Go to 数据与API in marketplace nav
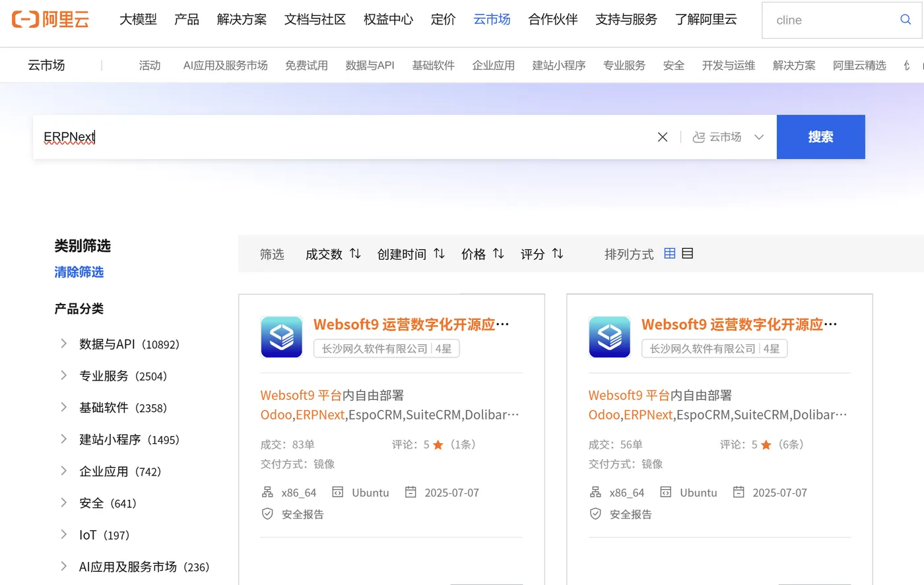Viewport: 924px width, 585px height. [370, 65]
